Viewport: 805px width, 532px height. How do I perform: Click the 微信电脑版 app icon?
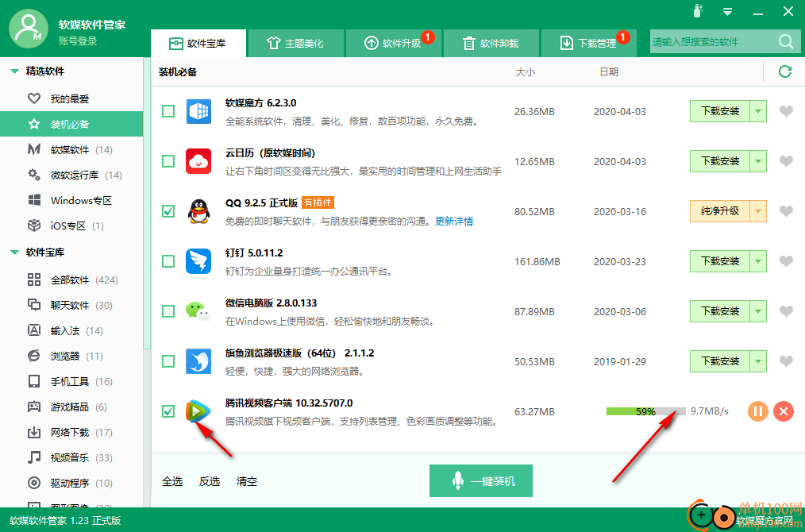(198, 312)
